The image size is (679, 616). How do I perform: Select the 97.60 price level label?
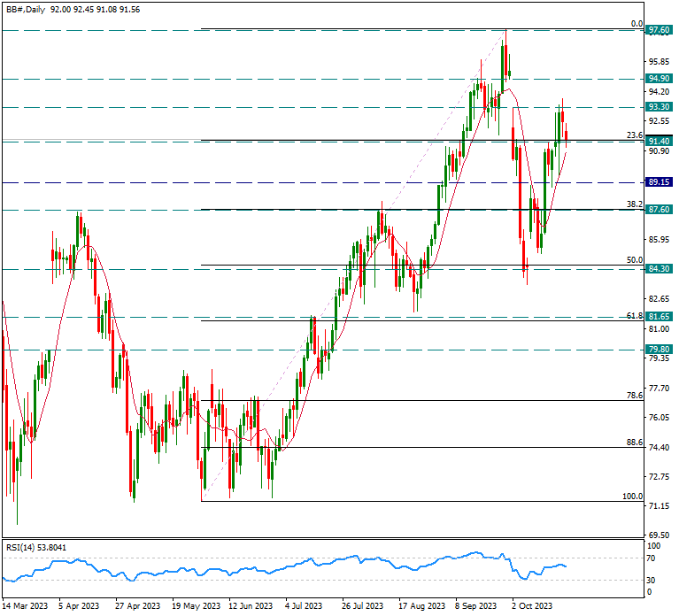coord(659,30)
